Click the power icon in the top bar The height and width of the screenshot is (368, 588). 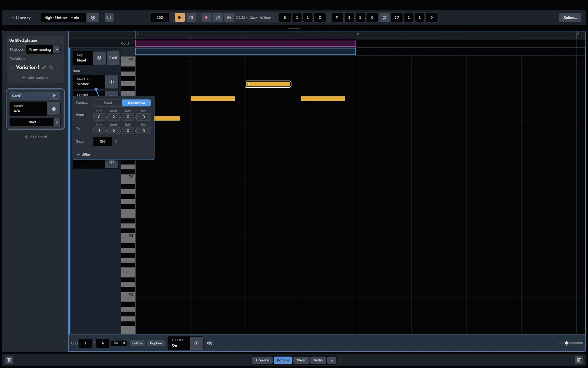click(x=109, y=18)
